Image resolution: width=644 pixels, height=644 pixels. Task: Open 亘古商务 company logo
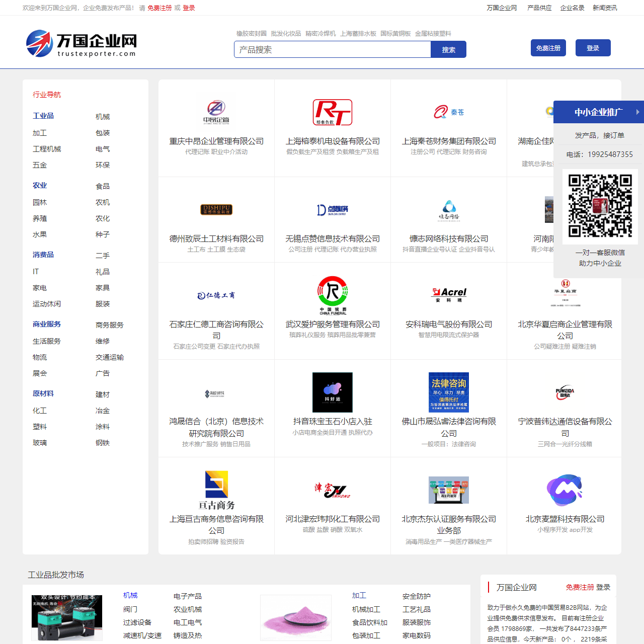(216, 490)
